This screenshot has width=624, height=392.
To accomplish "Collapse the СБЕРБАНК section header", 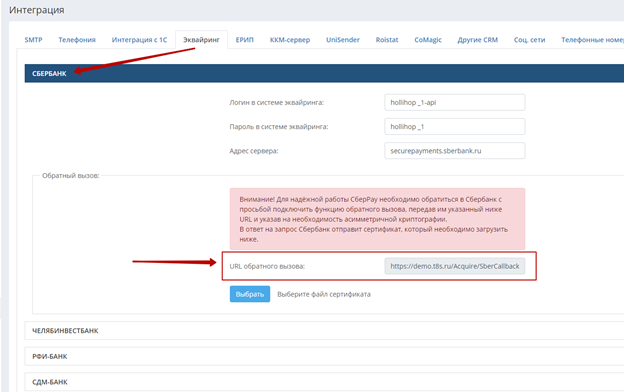I will coord(324,73).
